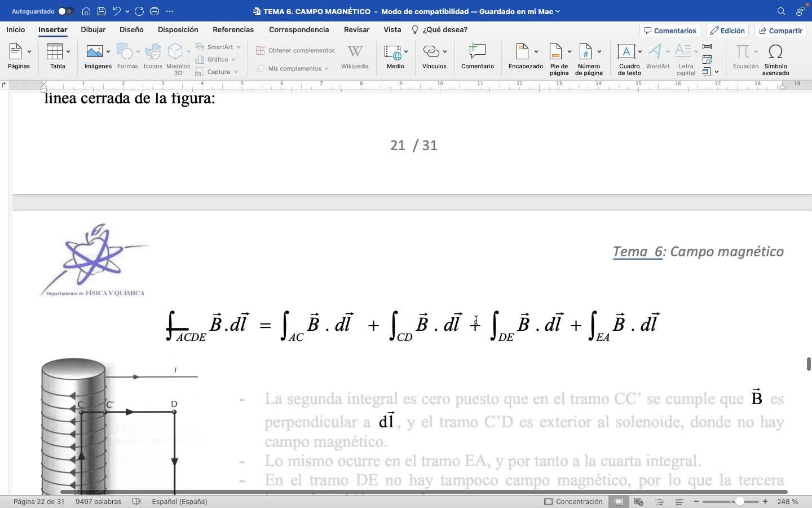Select the solenoid figure image
Screen dimensions: 812x508
[120, 426]
